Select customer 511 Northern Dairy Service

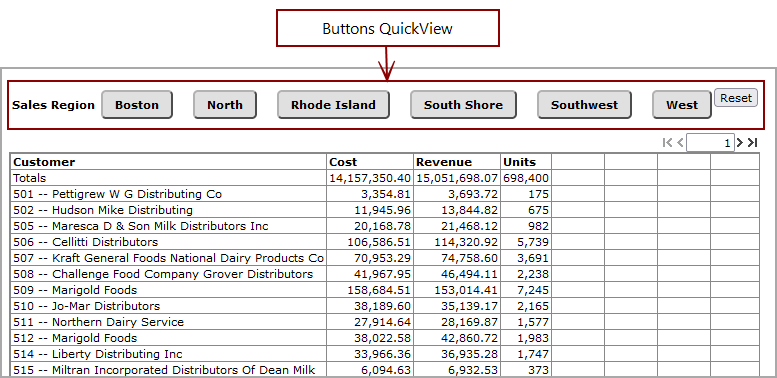168,322
